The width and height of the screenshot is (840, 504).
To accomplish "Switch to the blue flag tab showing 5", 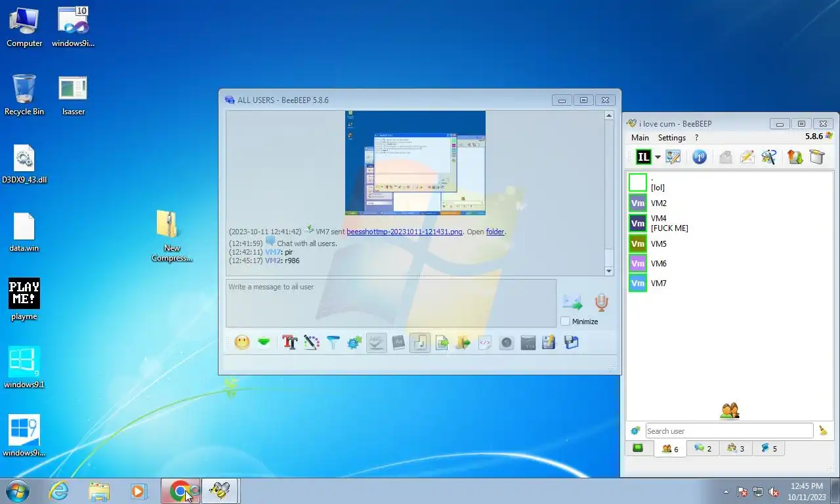I will pyautogui.click(x=768, y=449).
